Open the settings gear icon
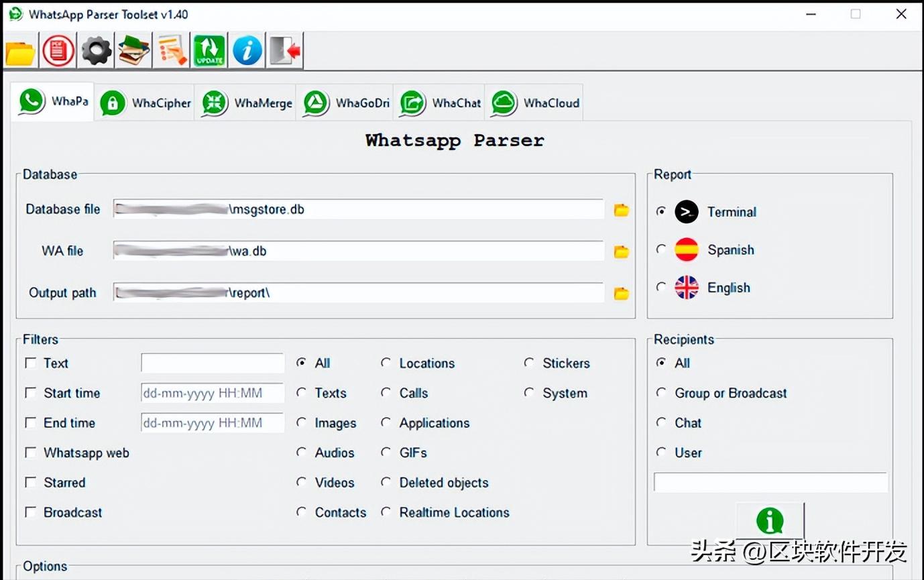Screen dimensions: 924x580 tap(95, 50)
